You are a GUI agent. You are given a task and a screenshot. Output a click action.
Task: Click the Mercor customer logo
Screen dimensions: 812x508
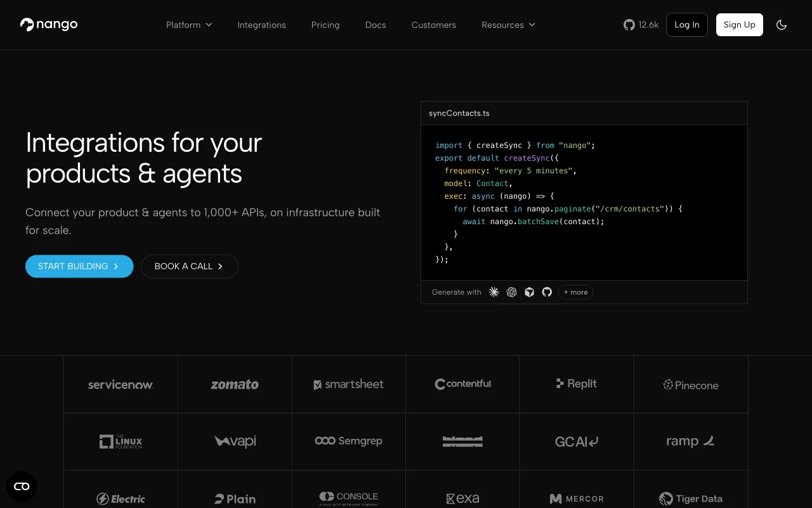pyautogui.click(x=577, y=499)
